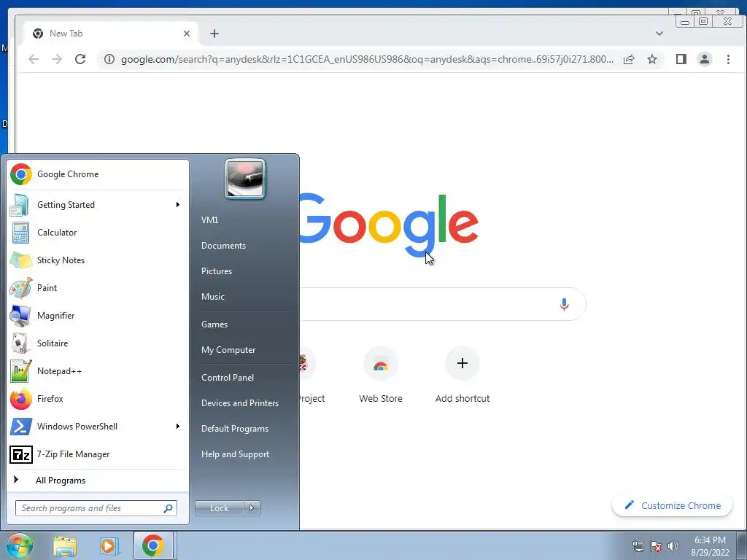Launch Firefox browser
This screenshot has height=560, width=747.
pos(98,399)
